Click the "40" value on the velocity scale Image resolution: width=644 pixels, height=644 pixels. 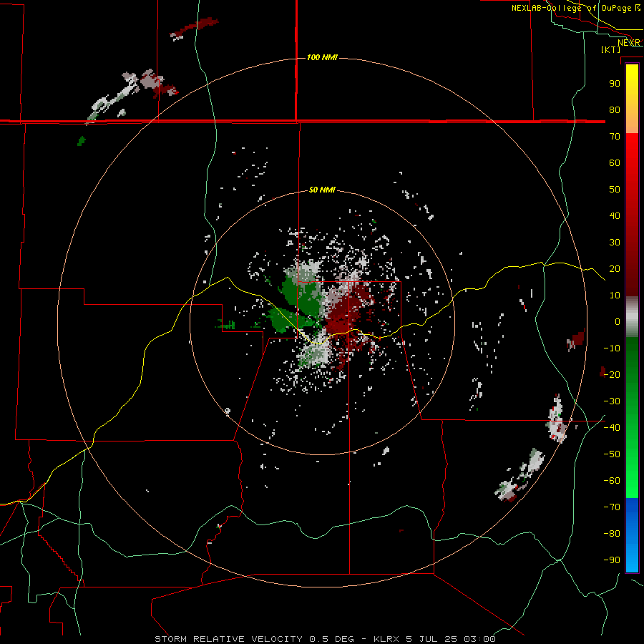tap(615, 216)
